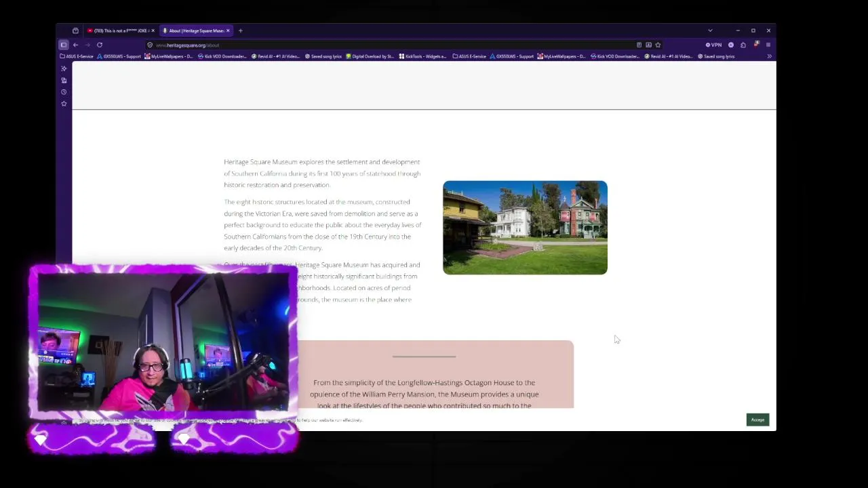Show hidden bookmarks with the double chevron

click(769, 56)
